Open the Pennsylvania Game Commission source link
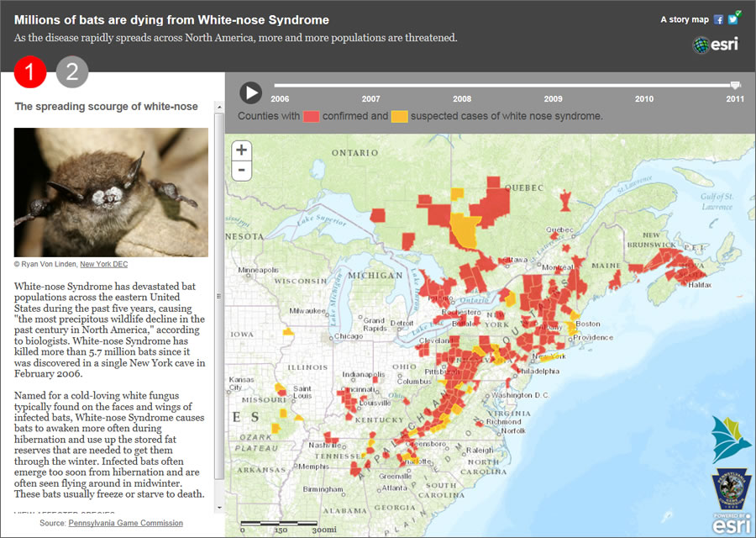Image resolution: width=756 pixels, height=538 pixels. click(125, 523)
